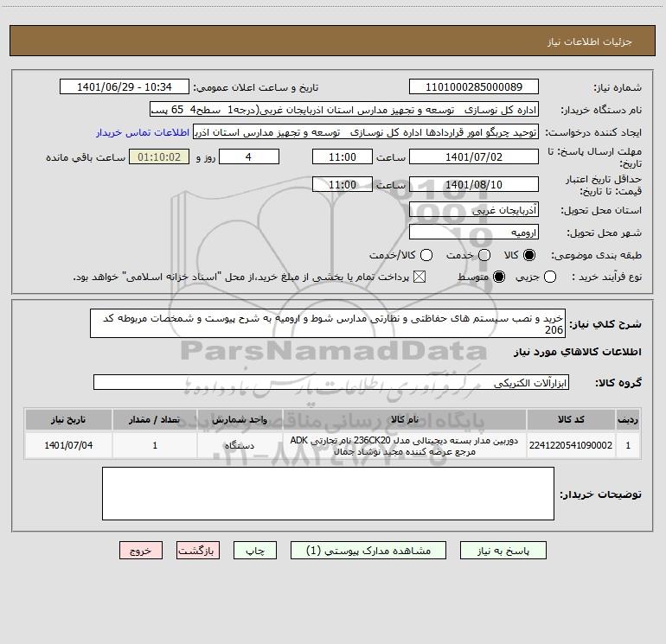Image resolution: width=666 pixels, height=644 pixels.
Task: Click the جزئیات اطلاعات نیاز header title
Action: (590, 41)
